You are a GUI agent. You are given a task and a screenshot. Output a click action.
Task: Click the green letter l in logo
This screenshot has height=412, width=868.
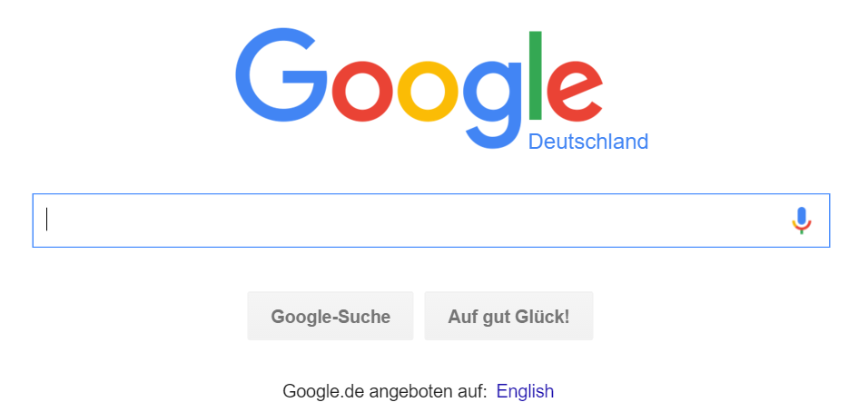pyautogui.click(x=535, y=75)
